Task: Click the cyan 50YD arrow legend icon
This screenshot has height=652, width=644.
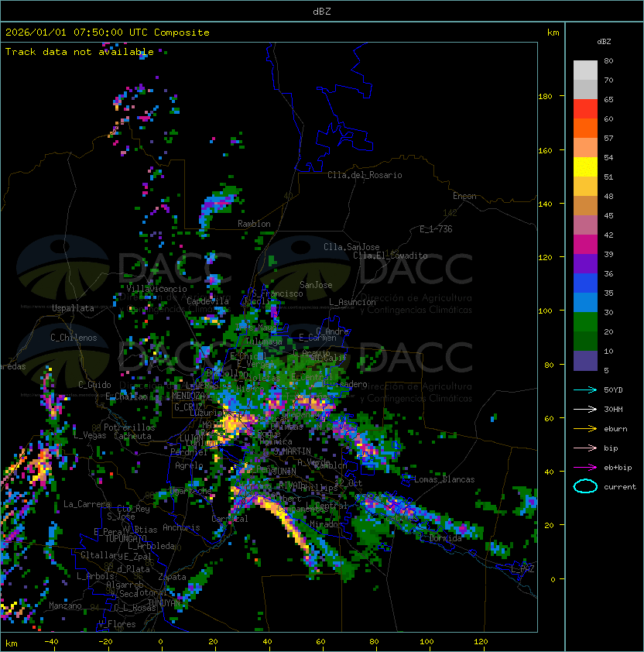Action: point(585,389)
